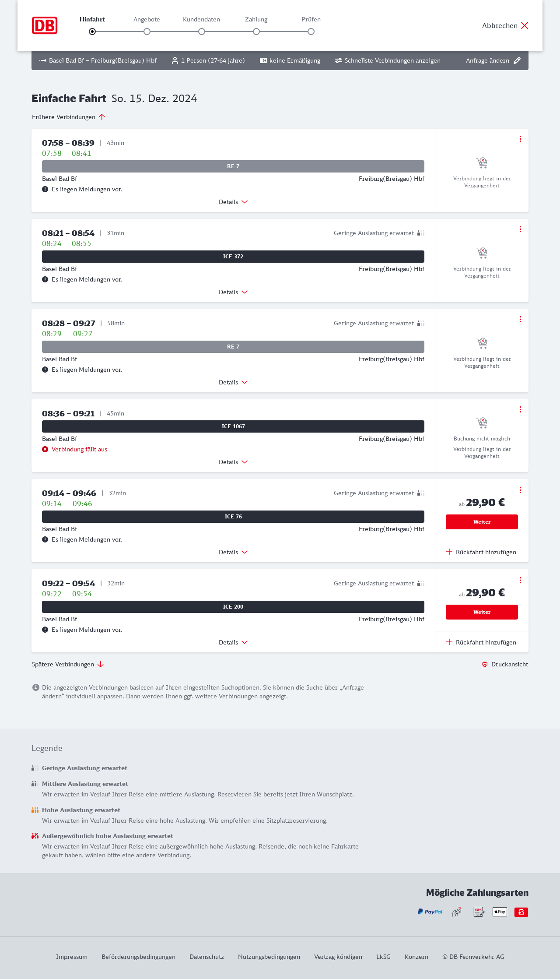
Task: Open the Datenschutz footer link
Action: pyautogui.click(x=206, y=957)
